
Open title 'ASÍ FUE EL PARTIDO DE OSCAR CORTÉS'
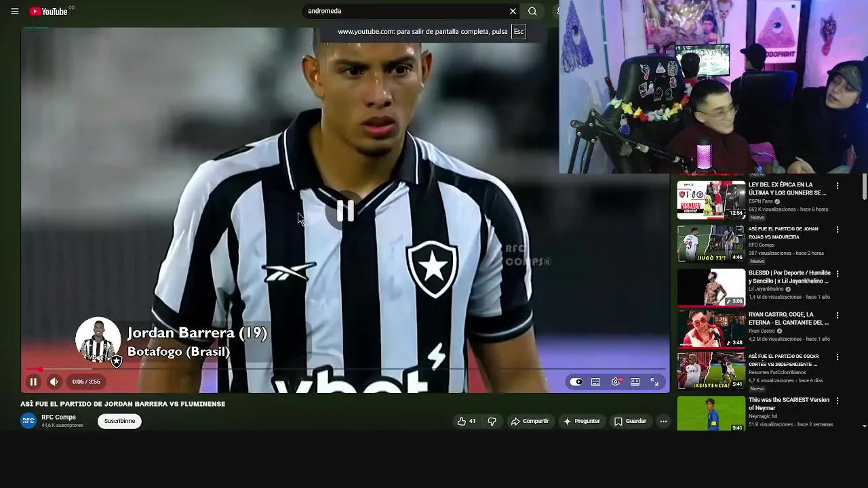784,360
